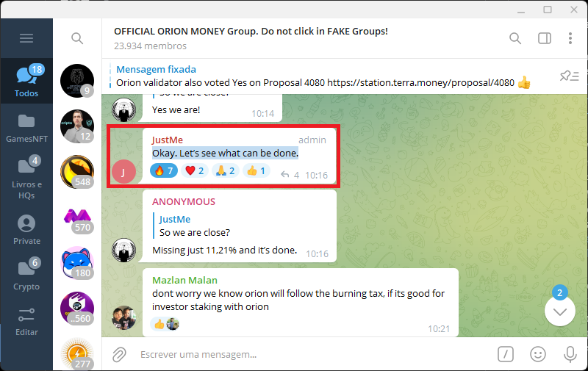Click Editar to edit folders

(x=26, y=321)
